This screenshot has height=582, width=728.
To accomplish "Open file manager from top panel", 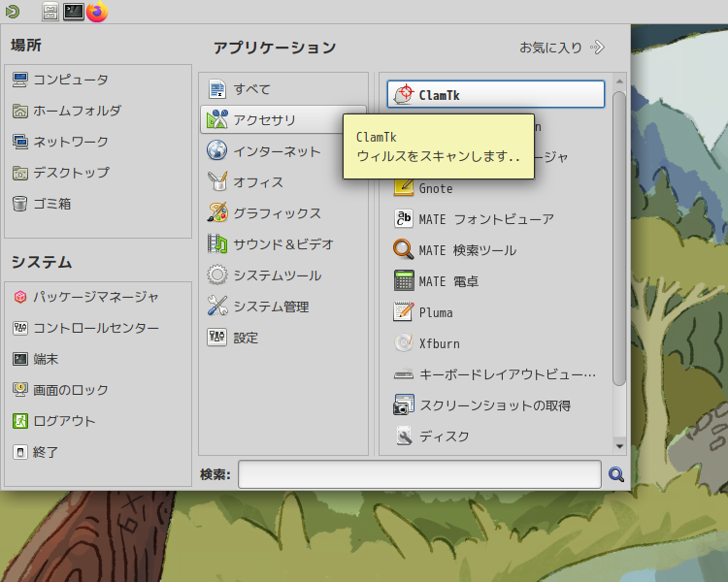I will (x=50, y=12).
